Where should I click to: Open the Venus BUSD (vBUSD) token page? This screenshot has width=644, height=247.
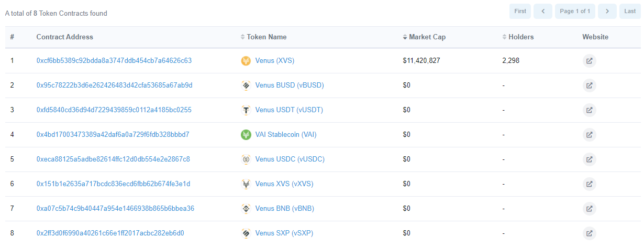[x=290, y=85]
